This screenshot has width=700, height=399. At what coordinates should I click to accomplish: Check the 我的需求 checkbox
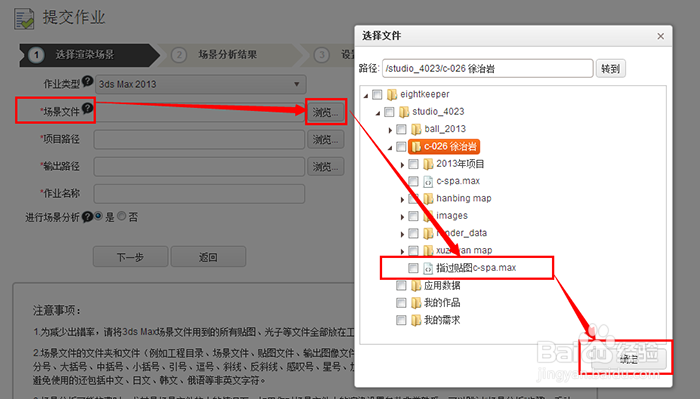pos(401,320)
